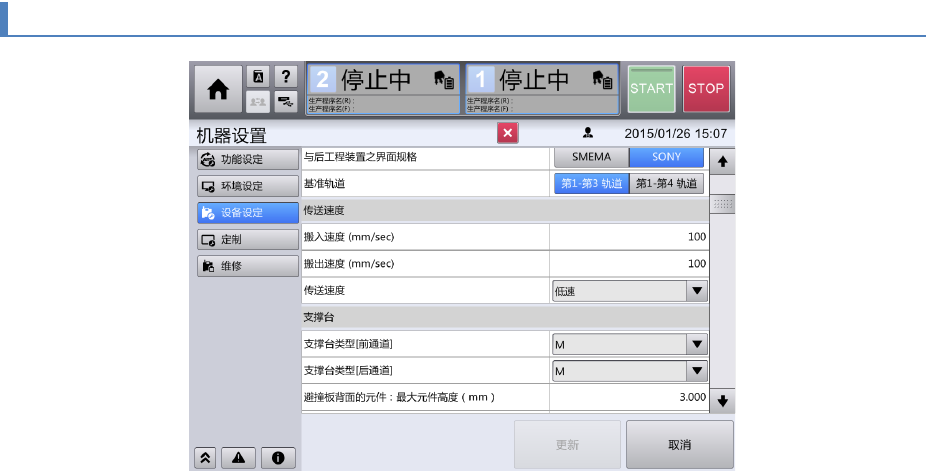Click the scrollbar thumb handle
Screen dimensions: 926x472
click(x=722, y=204)
